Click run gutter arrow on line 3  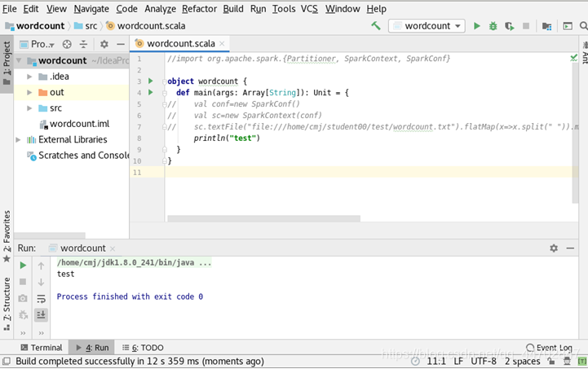point(150,81)
